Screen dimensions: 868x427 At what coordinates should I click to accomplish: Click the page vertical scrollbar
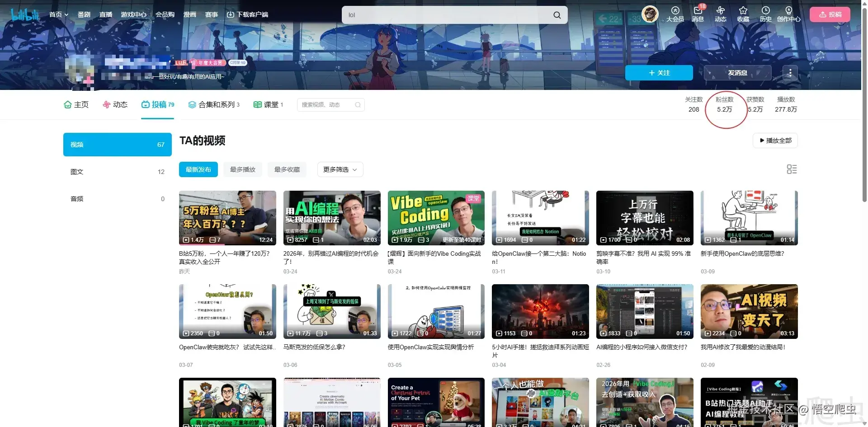click(864, 104)
